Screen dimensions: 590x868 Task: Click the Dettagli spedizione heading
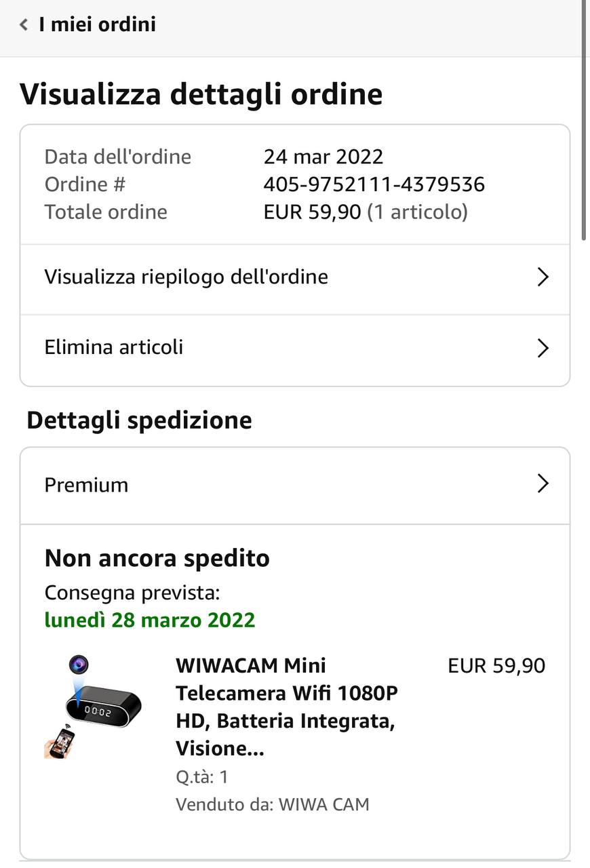click(x=139, y=420)
